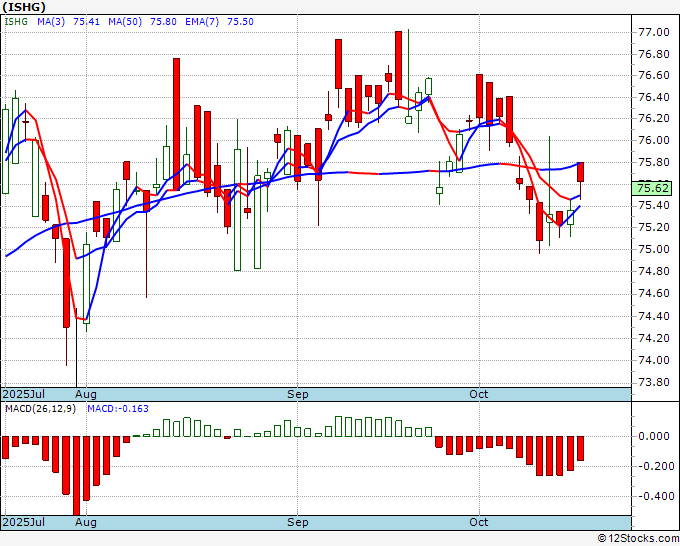Click the MACD:-0.163 value readout
The height and width of the screenshot is (546, 680).
click(x=118, y=409)
